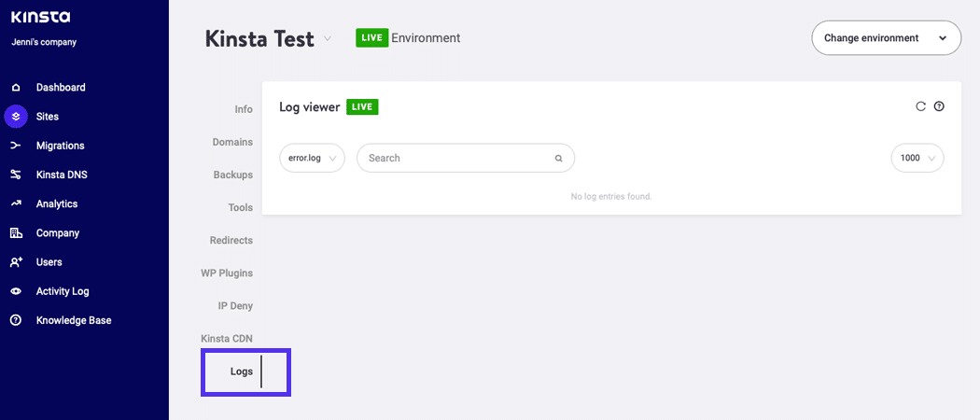980x420 pixels.
Task: Expand the 1000 line count dropdown
Action: tap(917, 158)
